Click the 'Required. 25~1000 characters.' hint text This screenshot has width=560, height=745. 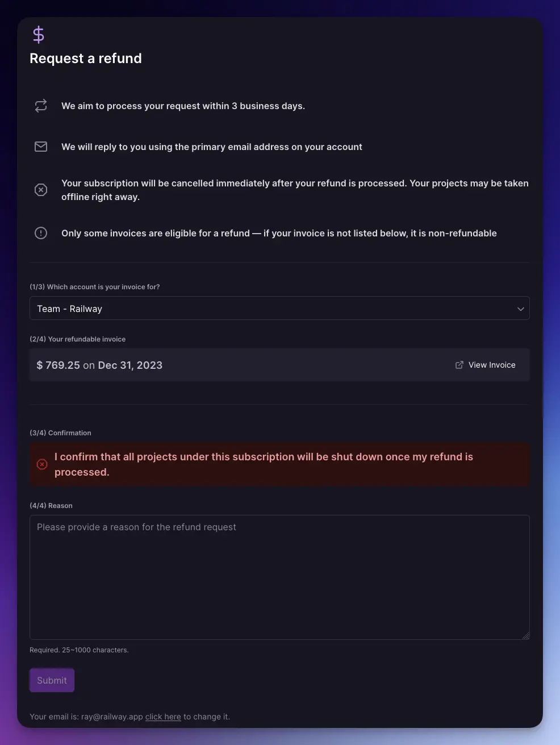click(x=79, y=650)
